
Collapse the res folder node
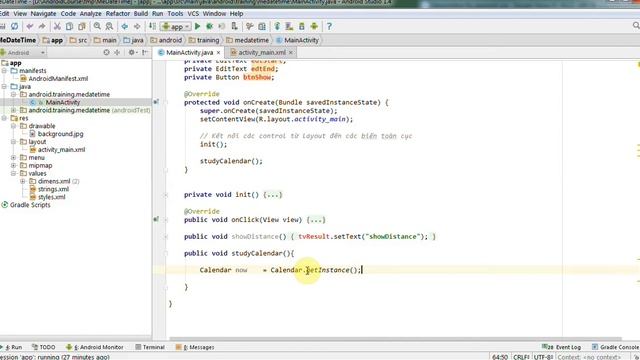[x=4, y=118]
